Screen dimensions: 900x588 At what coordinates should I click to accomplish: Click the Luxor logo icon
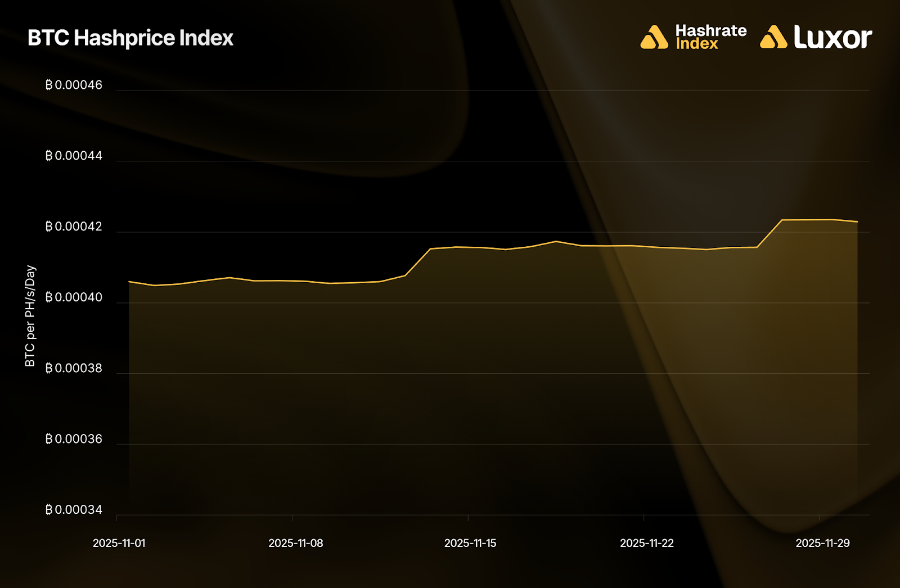click(x=773, y=37)
